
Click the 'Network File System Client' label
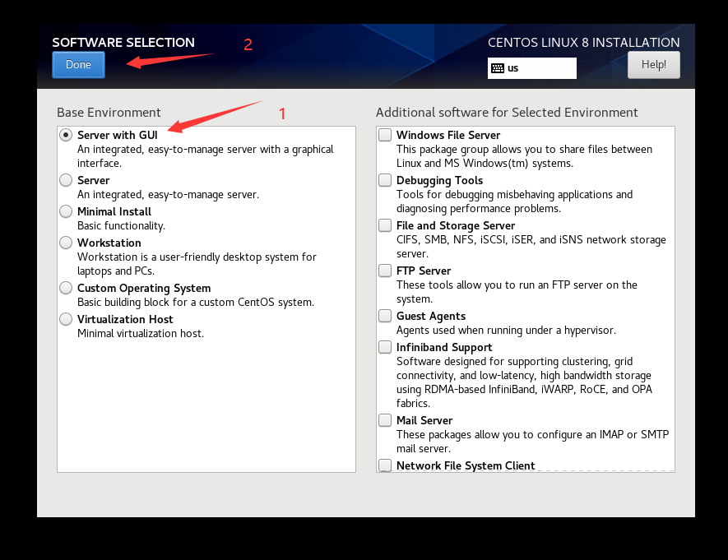pyautogui.click(x=466, y=465)
